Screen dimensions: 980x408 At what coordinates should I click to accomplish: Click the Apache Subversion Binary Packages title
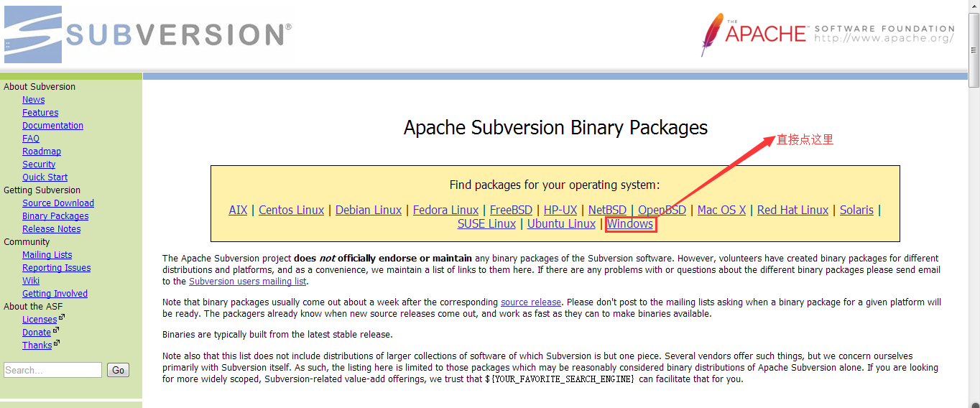click(x=555, y=128)
